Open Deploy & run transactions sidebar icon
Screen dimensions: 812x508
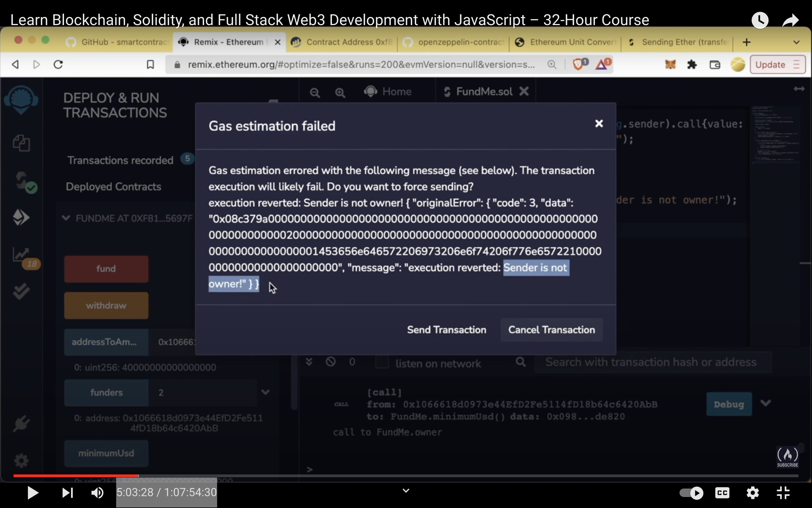[21, 218]
